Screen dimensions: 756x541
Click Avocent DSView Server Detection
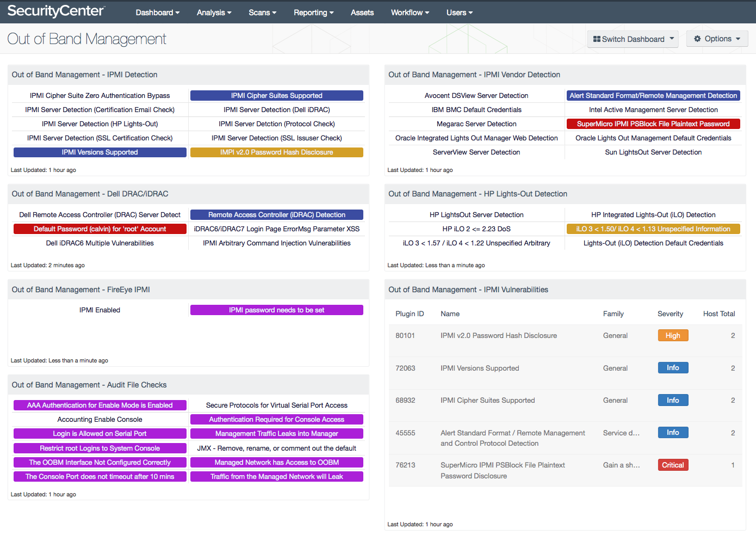476,96
